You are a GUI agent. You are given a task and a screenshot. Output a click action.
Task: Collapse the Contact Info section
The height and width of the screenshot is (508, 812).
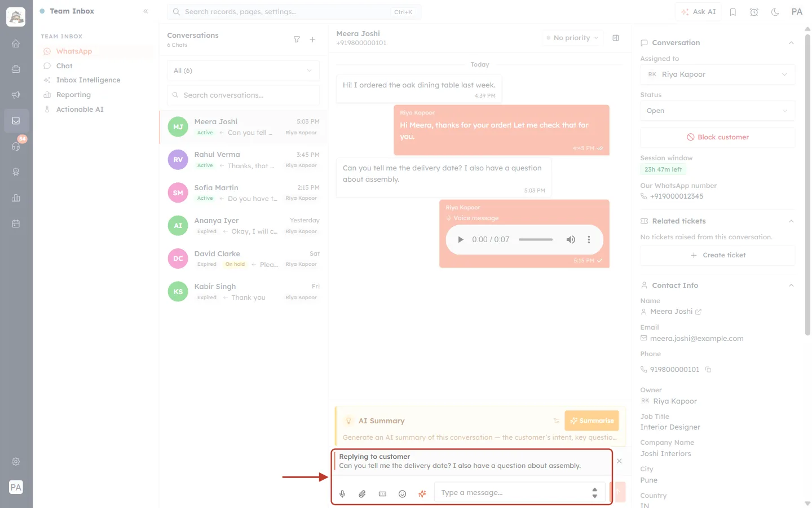tap(791, 286)
